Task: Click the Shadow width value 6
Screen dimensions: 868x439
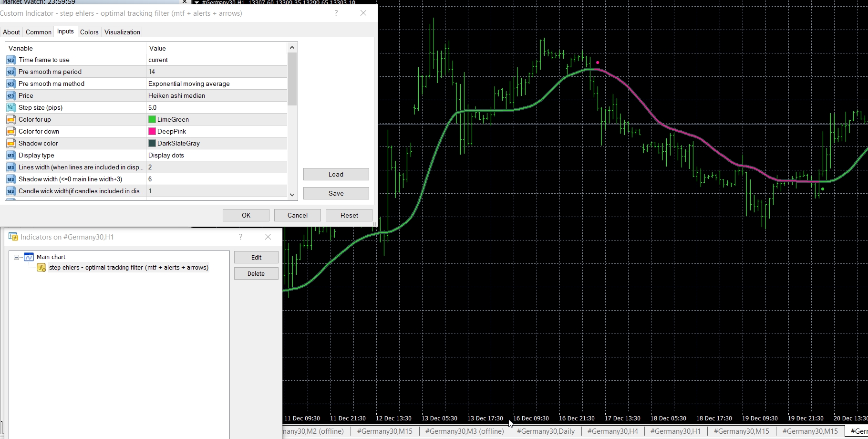Action: [x=150, y=179]
